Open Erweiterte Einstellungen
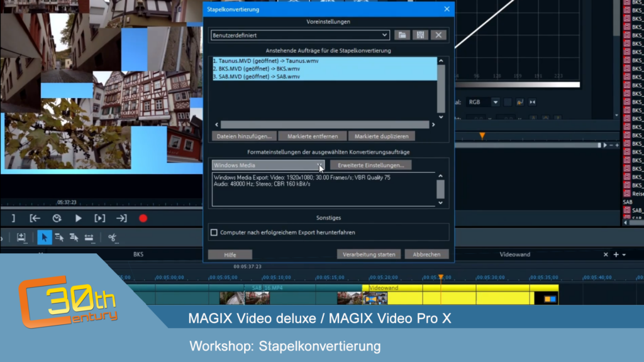The image size is (644, 362). pyautogui.click(x=371, y=165)
